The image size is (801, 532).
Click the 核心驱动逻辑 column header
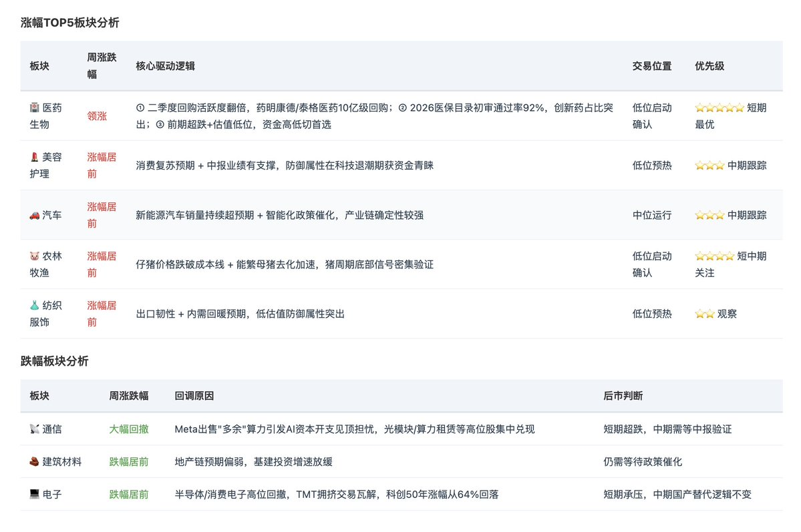166,66
